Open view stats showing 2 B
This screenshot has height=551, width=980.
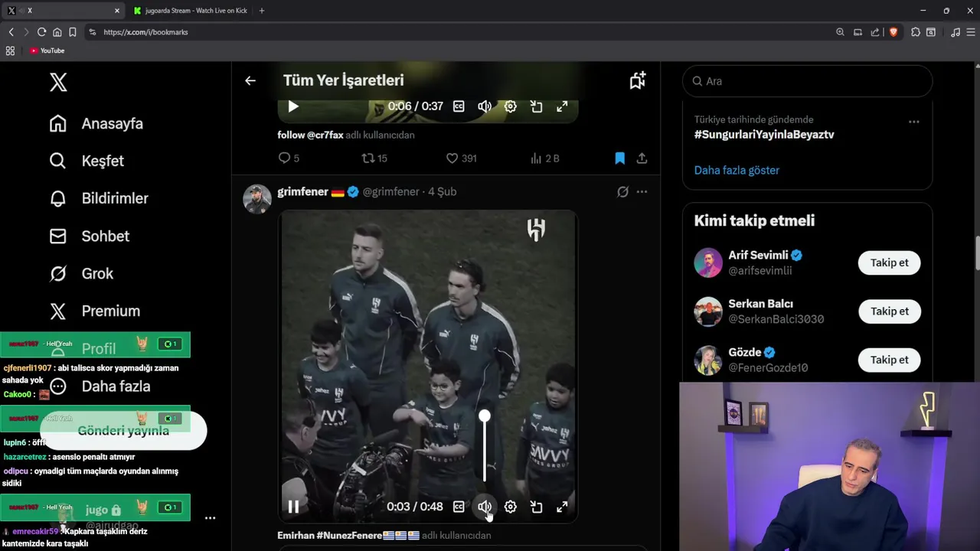pyautogui.click(x=544, y=158)
